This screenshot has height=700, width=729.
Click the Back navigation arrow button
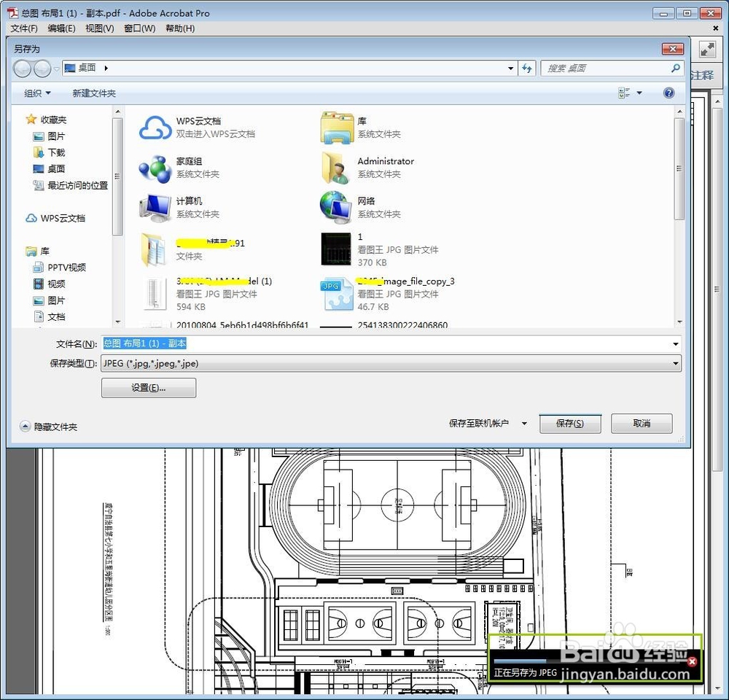click(x=22, y=69)
